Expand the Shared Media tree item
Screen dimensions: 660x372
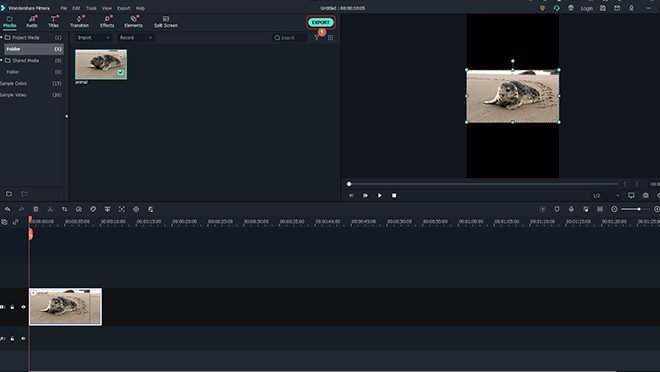[x=2, y=60]
